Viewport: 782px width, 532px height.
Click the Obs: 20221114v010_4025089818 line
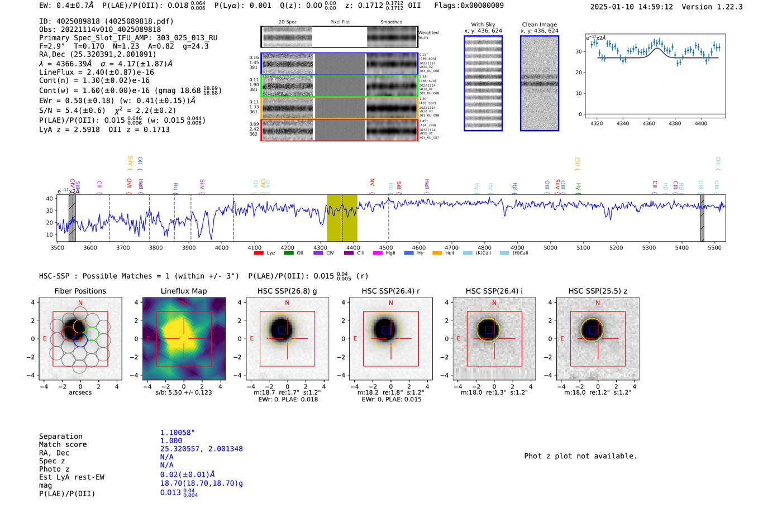point(100,30)
